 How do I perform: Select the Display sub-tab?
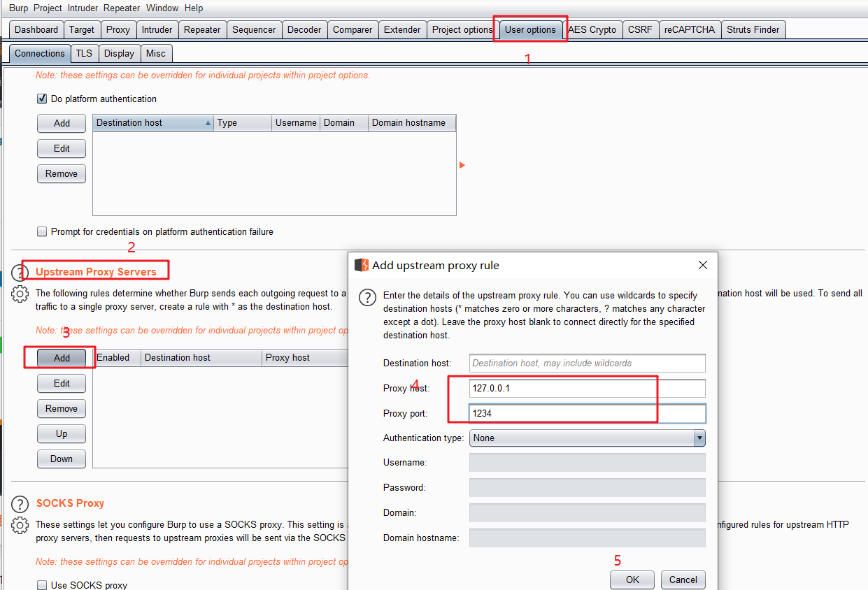119,53
